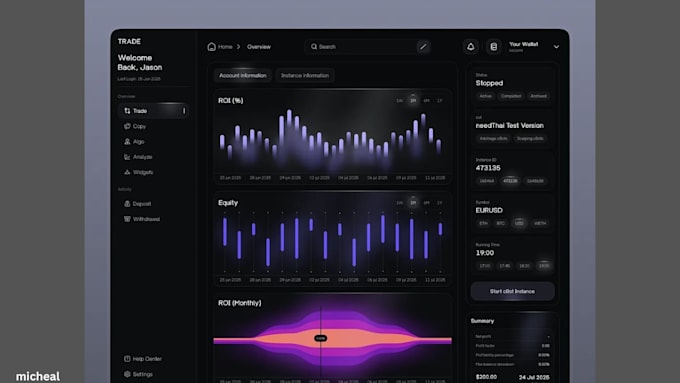Choose the Arbitrage cBots chip

click(494, 138)
